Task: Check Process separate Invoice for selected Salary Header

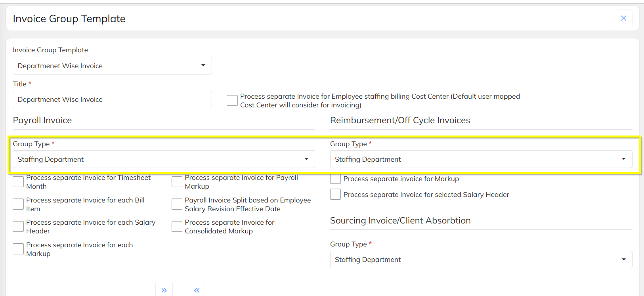Action: pos(336,194)
